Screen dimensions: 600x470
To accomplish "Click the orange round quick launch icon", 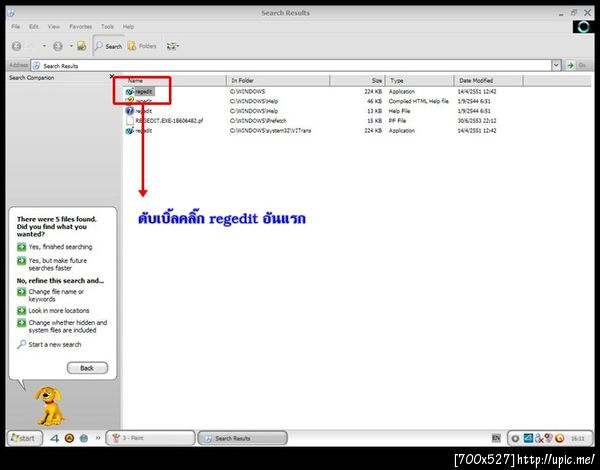I will (x=69, y=438).
